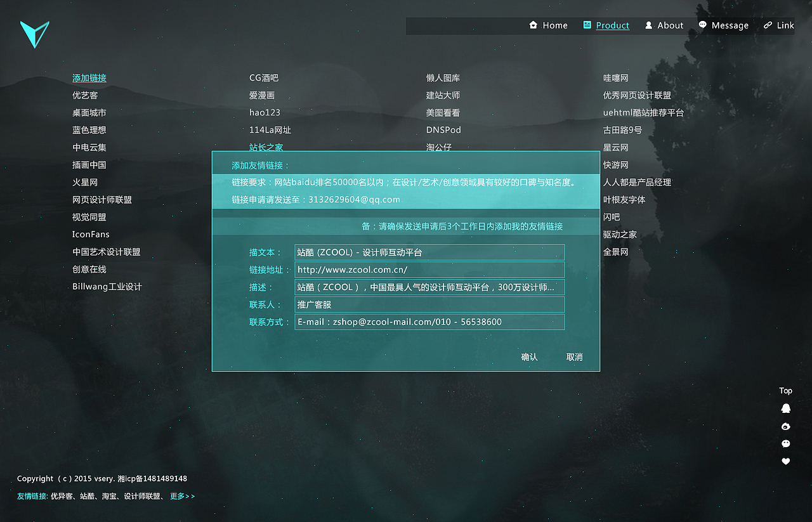
Task: Focus the 链接地址 URL input field
Action: (429, 270)
